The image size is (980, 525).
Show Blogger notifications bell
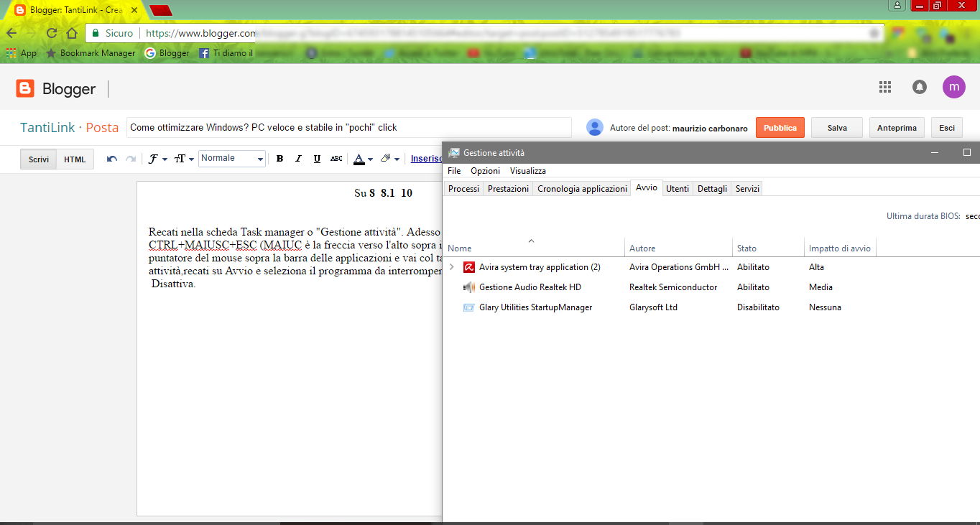click(920, 87)
